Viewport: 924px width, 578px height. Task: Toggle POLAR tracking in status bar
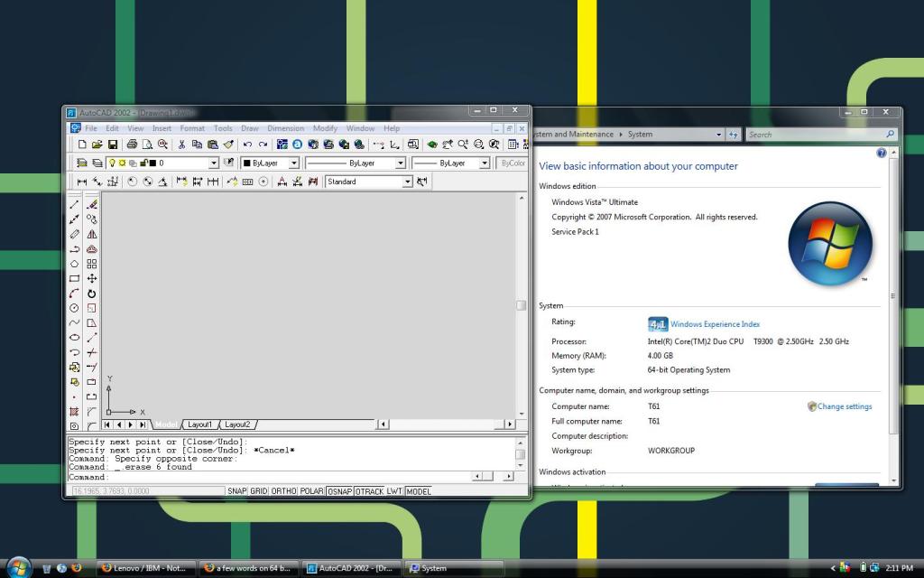click(x=311, y=490)
